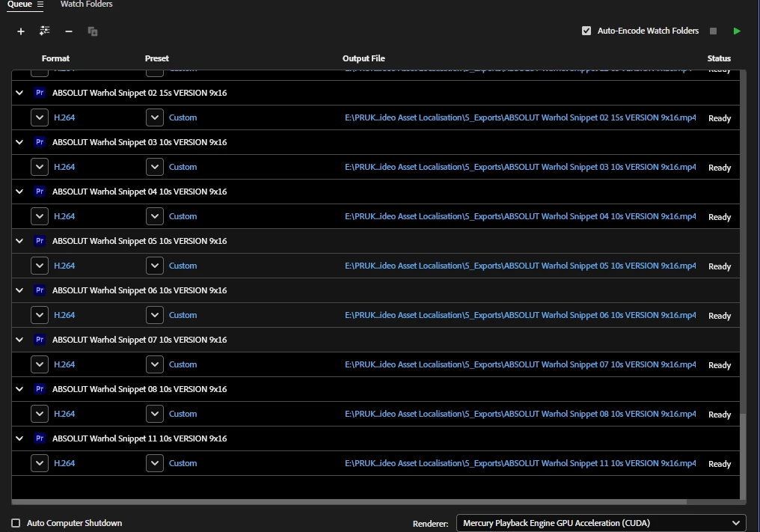Open H.264 format settings for Snippet 02 15s
Viewport: 760px width, 532px height.
pos(64,117)
